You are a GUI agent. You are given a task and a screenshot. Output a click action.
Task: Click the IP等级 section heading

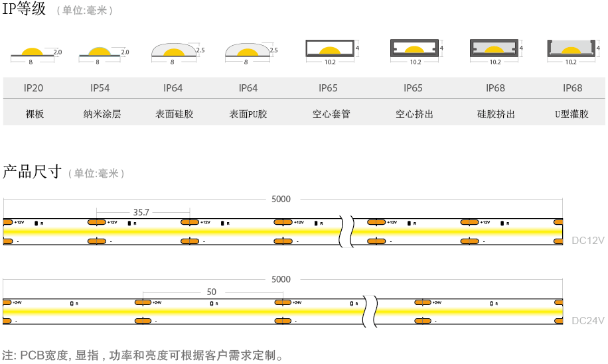(25, 9)
